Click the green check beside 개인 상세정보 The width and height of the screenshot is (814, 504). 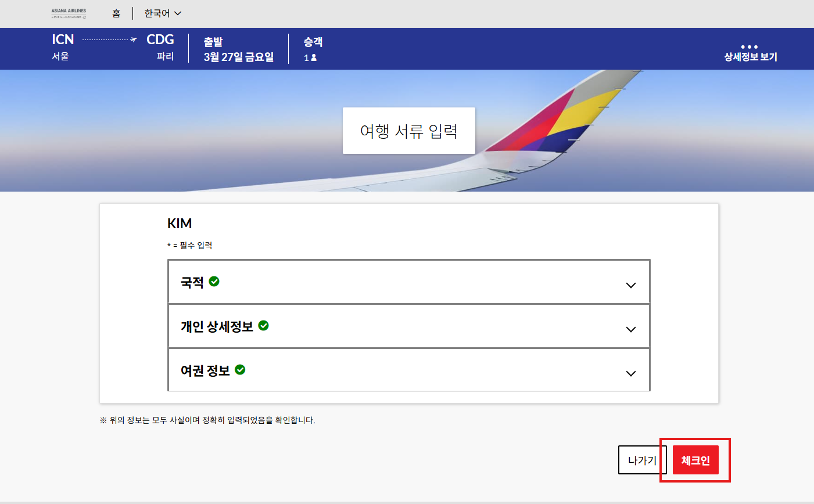[x=263, y=326]
